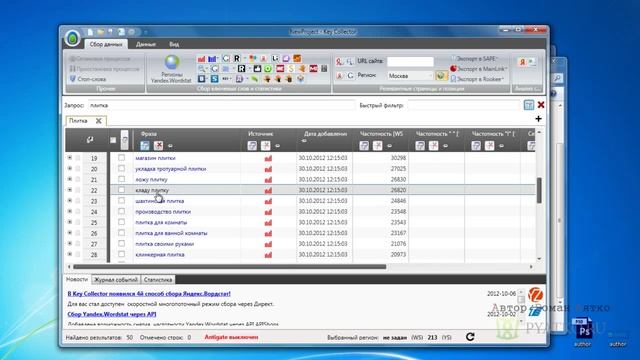Click the red X beside quick filter
The height and width of the screenshot is (360, 640).
[x=541, y=105]
